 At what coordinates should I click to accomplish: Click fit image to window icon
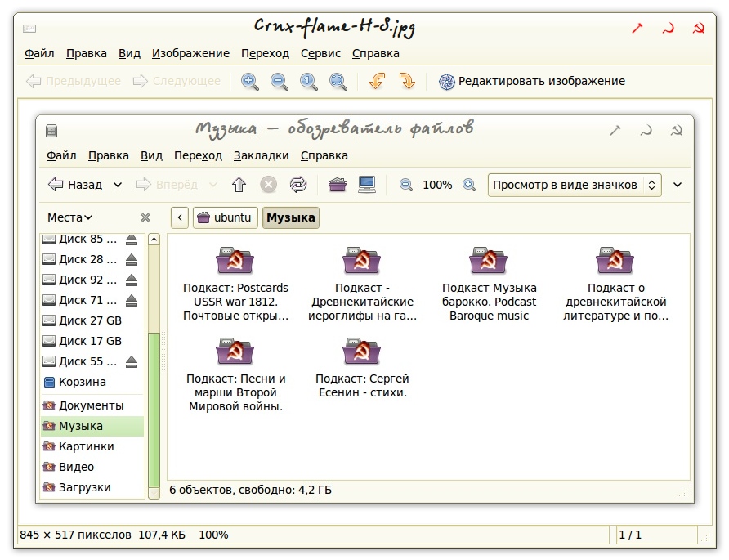click(x=338, y=82)
